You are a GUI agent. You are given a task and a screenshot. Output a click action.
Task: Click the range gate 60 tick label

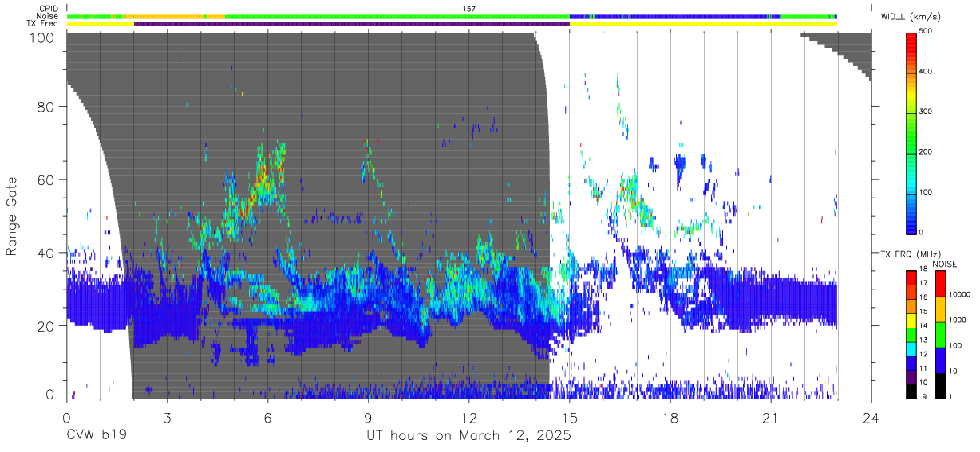(x=45, y=180)
